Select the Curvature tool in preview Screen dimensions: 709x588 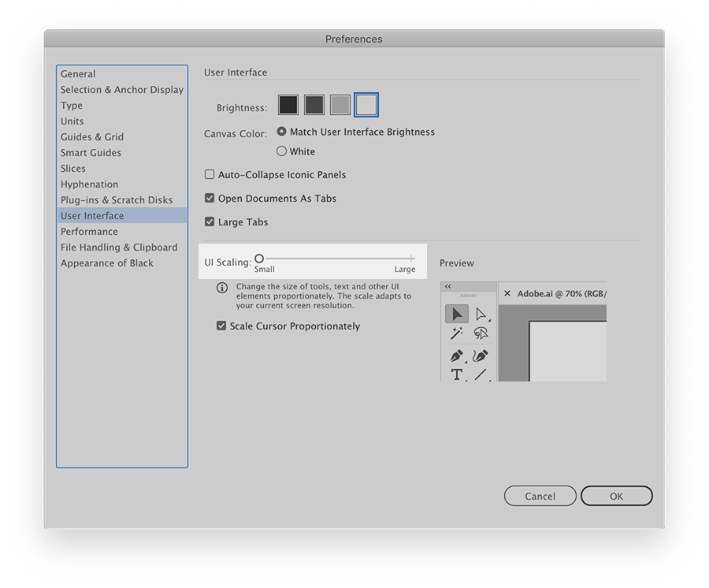coord(481,356)
